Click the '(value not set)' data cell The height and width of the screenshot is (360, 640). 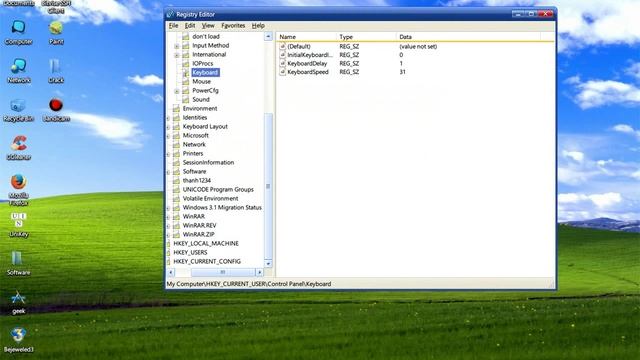(418, 47)
